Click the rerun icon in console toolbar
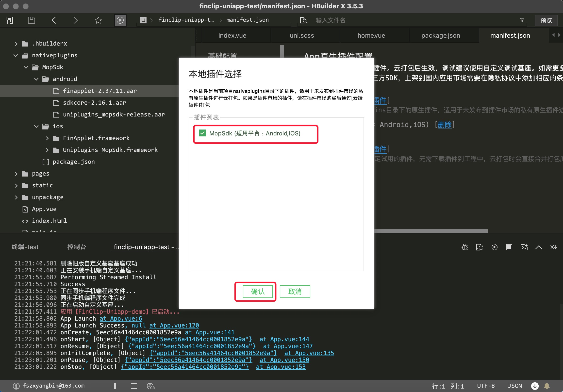Viewport: 563px width, 392px height. coord(480,247)
